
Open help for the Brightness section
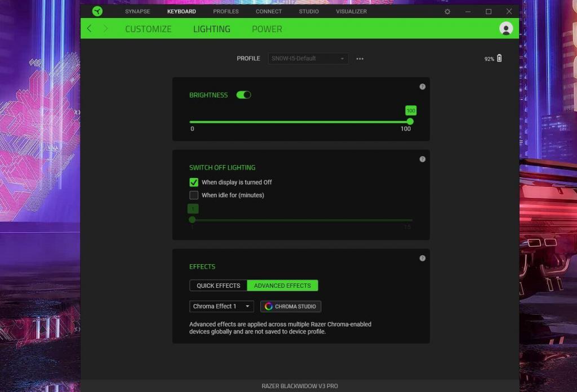tap(423, 87)
